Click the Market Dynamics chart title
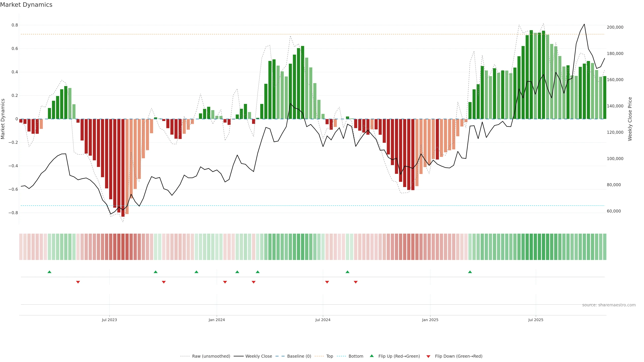The height and width of the screenshot is (362, 644). click(x=26, y=5)
